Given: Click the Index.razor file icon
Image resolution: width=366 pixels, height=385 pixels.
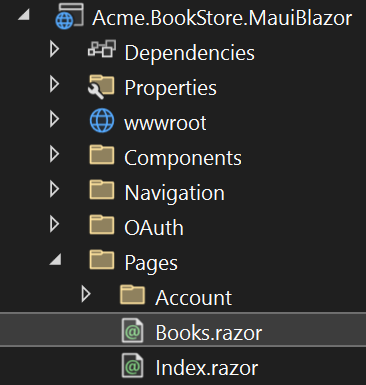Looking at the screenshot, I should [x=132, y=366].
